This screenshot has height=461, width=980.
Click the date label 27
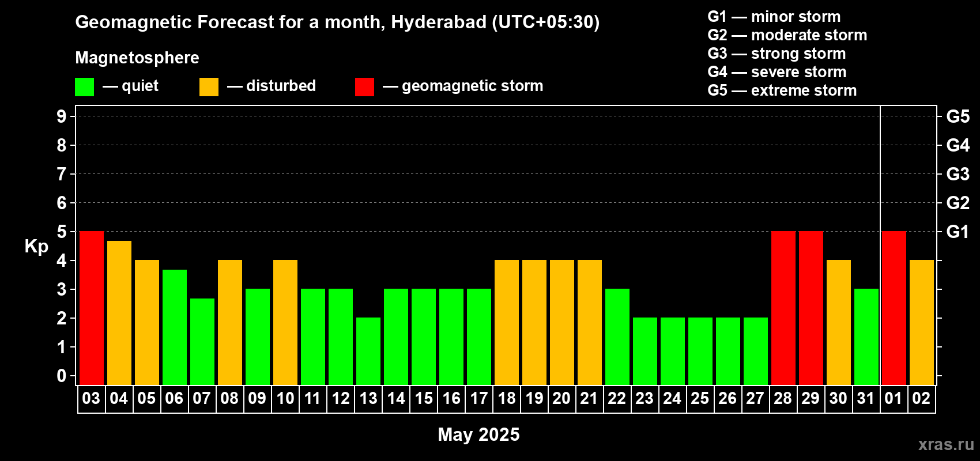755,399
